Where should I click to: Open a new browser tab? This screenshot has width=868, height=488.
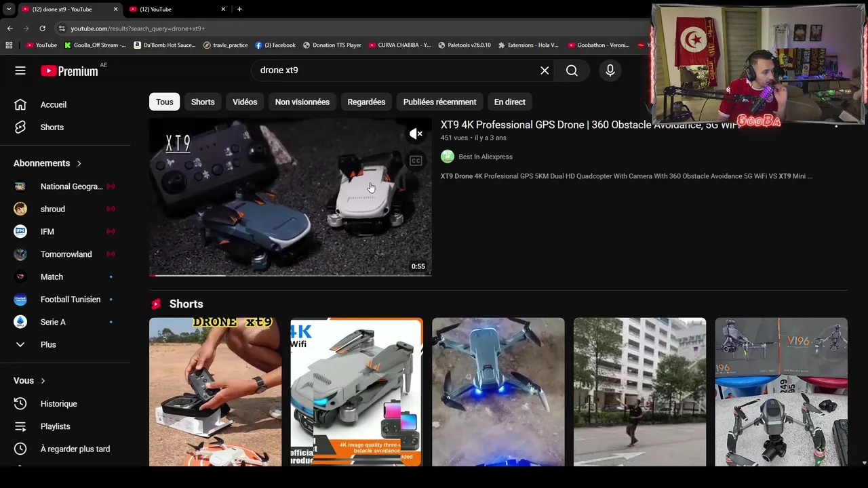tap(239, 9)
